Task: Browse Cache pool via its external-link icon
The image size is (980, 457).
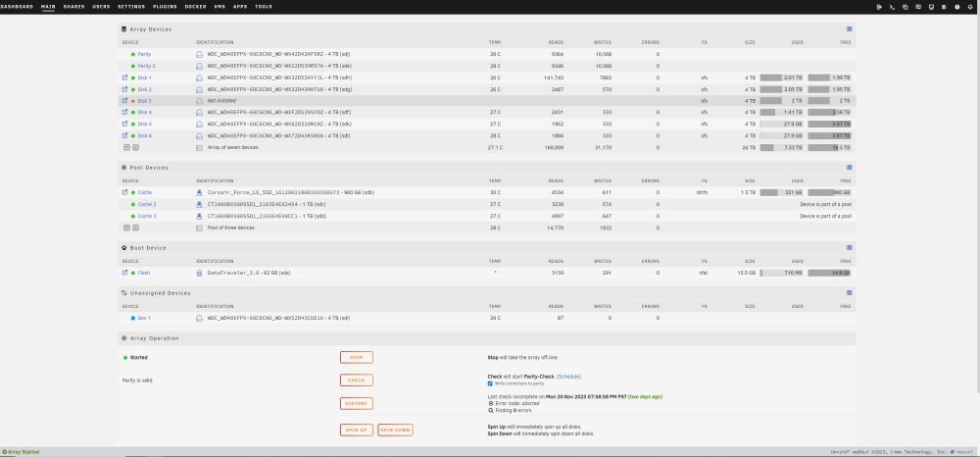Action: (x=124, y=192)
